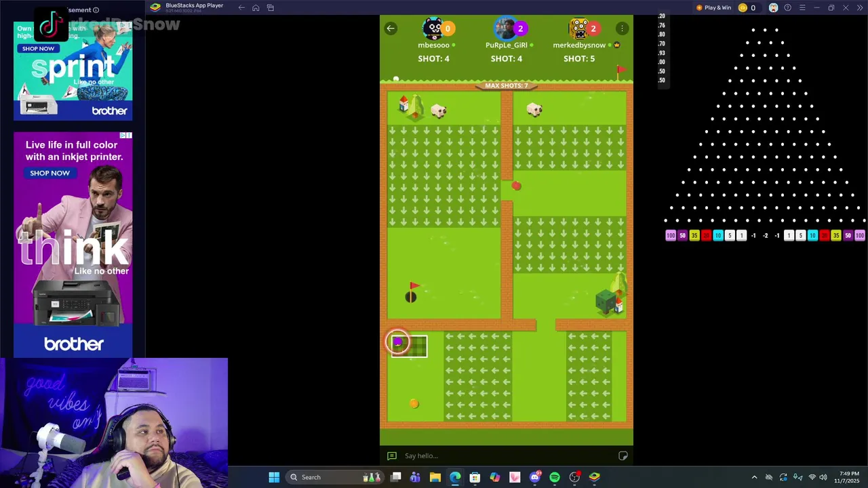Open Microsoft Teams from taskbar
The image size is (868, 488).
(x=415, y=477)
